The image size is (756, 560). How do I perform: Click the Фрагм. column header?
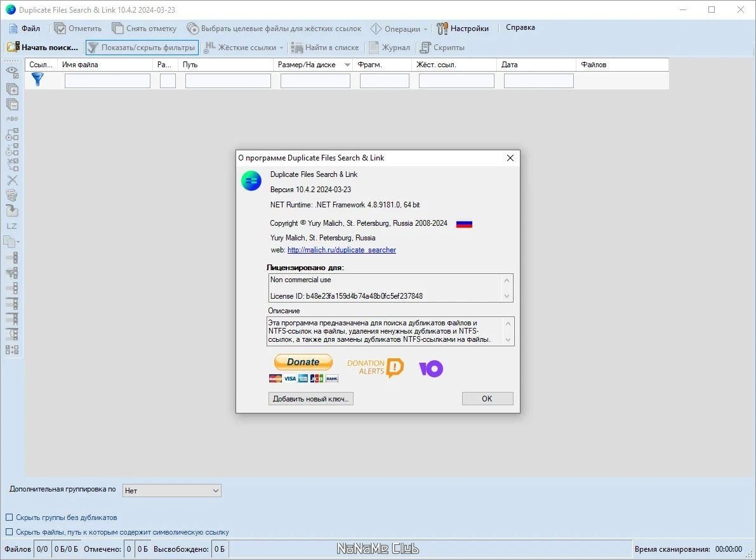click(x=382, y=65)
